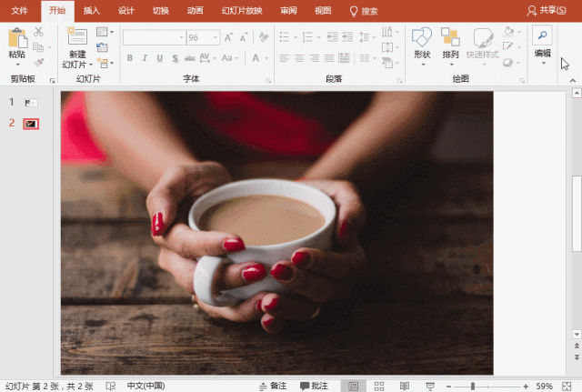Decrease font size with smaller A
Screen dimensions: 582x392
click(244, 37)
